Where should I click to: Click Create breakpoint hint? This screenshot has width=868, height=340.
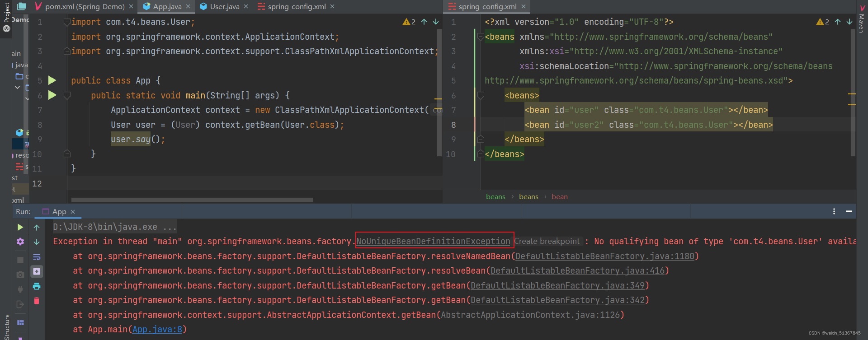(547, 241)
